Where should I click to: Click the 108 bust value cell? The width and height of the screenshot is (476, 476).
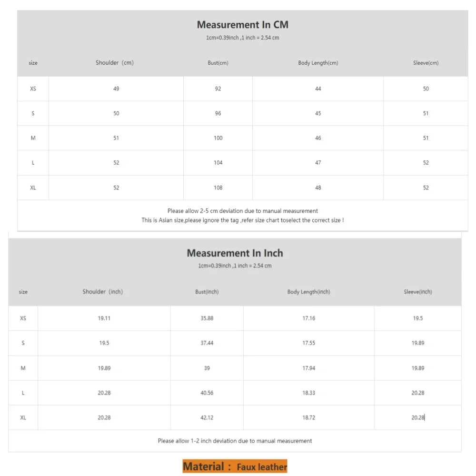click(x=218, y=188)
